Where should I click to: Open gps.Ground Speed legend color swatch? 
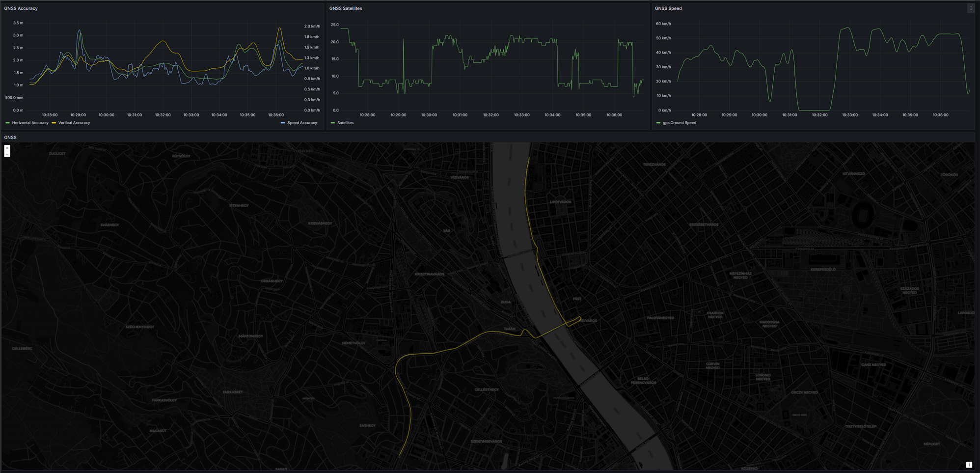pos(658,123)
